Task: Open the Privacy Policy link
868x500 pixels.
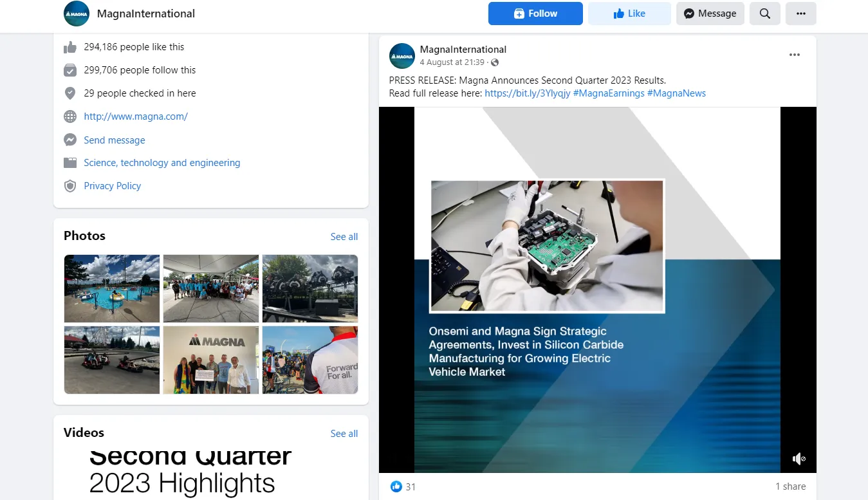Action: point(113,186)
